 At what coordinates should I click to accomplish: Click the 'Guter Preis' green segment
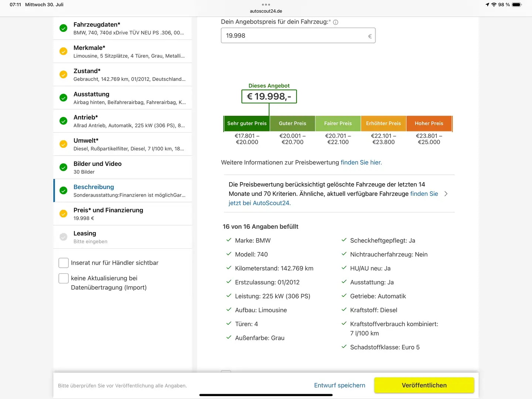pos(293,123)
